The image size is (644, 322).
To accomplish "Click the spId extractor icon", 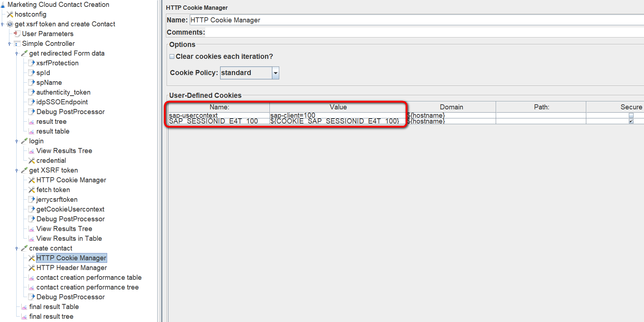I will (x=32, y=73).
